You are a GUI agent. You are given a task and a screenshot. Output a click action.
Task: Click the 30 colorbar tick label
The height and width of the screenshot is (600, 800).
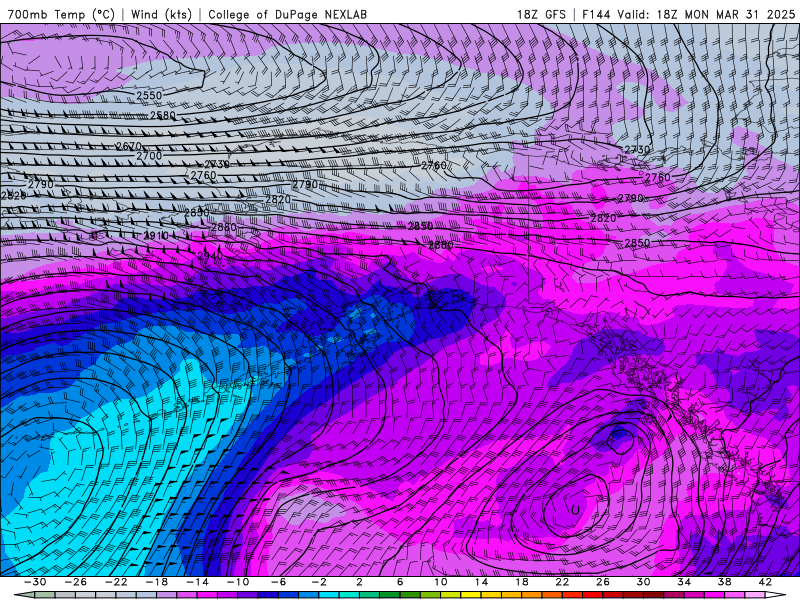643,582
